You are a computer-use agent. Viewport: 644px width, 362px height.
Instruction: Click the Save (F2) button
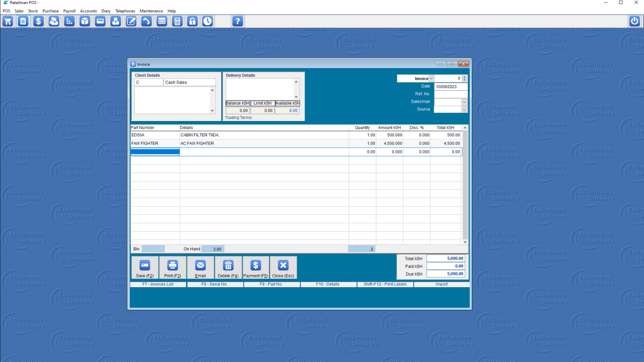point(145,268)
